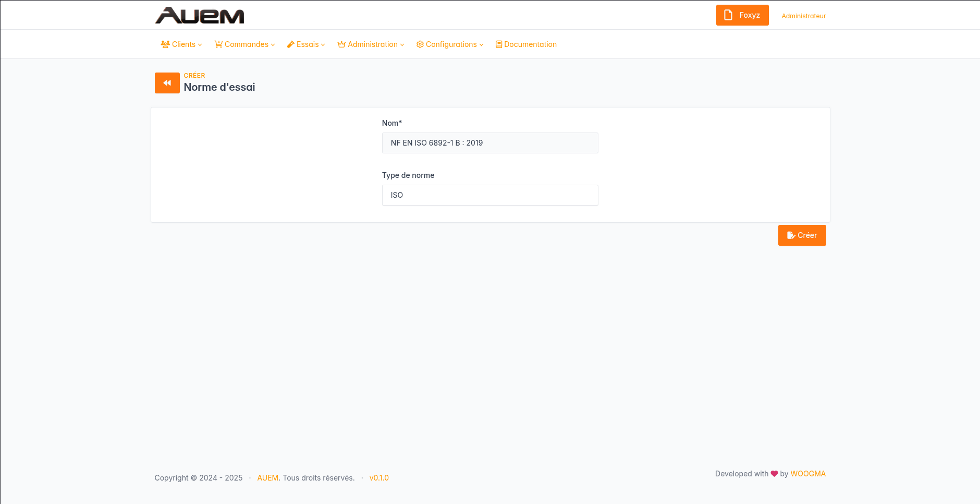Click the Foxyz document icon
This screenshot has height=504, width=980.
coord(728,15)
